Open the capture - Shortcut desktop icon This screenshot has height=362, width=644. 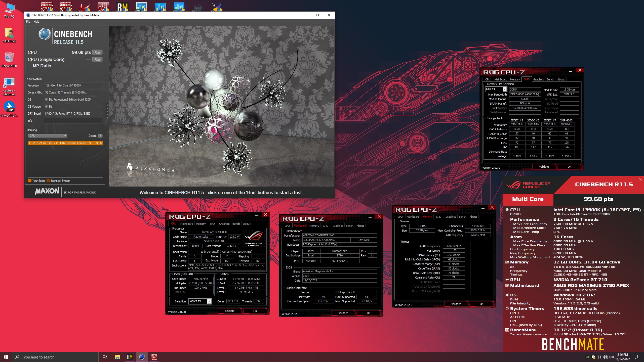pyautogui.click(x=9, y=87)
